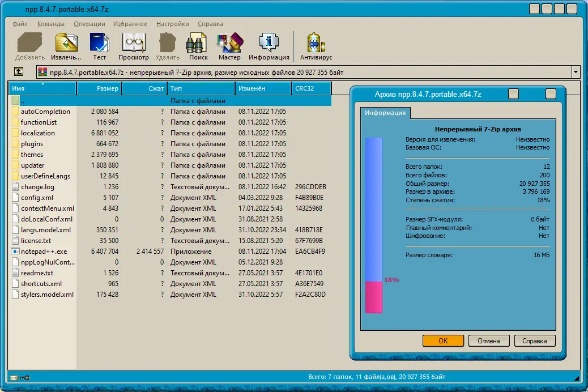Viewport: 588px width, 392px height.
Task: Open the address bar dropdown arrow
Action: [x=576, y=71]
